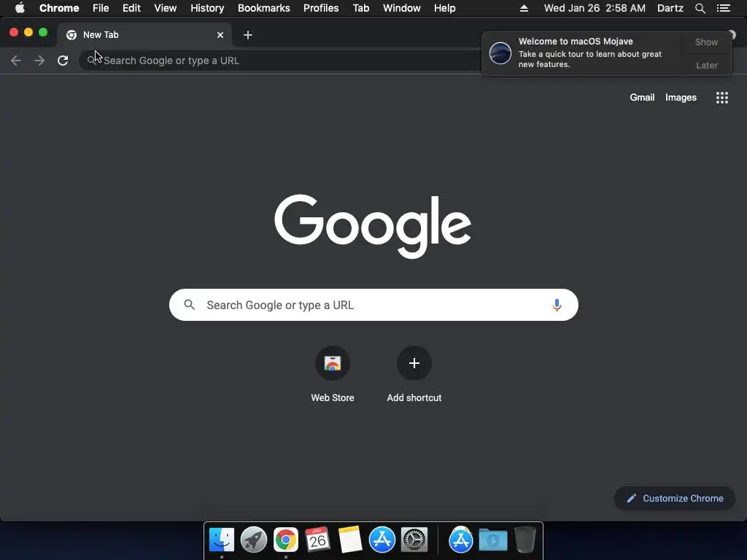The width and height of the screenshot is (747, 560).
Task: Open Google apps grid
Action: (721, 98)
